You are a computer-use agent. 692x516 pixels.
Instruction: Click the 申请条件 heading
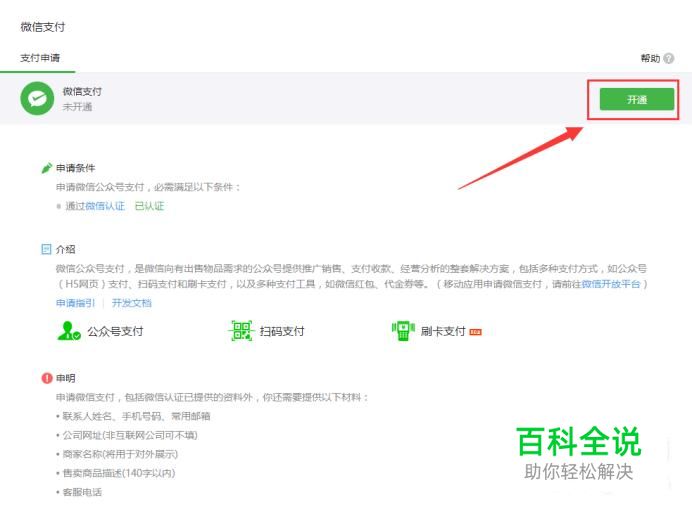(x=75, y=168)
